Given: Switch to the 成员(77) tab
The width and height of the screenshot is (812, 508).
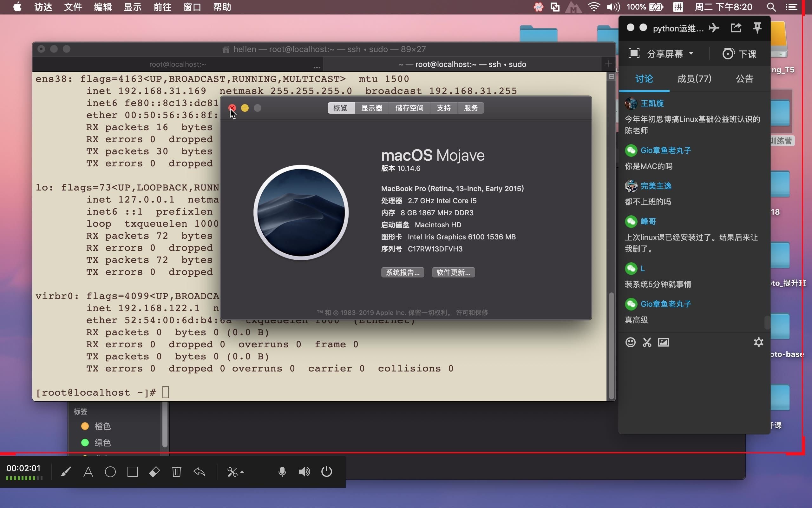Looking at the screenshot, I should [x=694, y=79].
